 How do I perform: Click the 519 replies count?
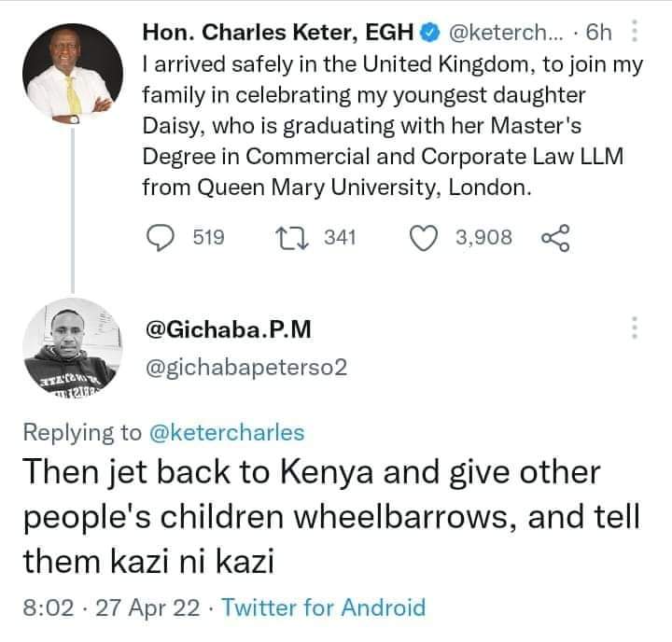coord(208,238)
